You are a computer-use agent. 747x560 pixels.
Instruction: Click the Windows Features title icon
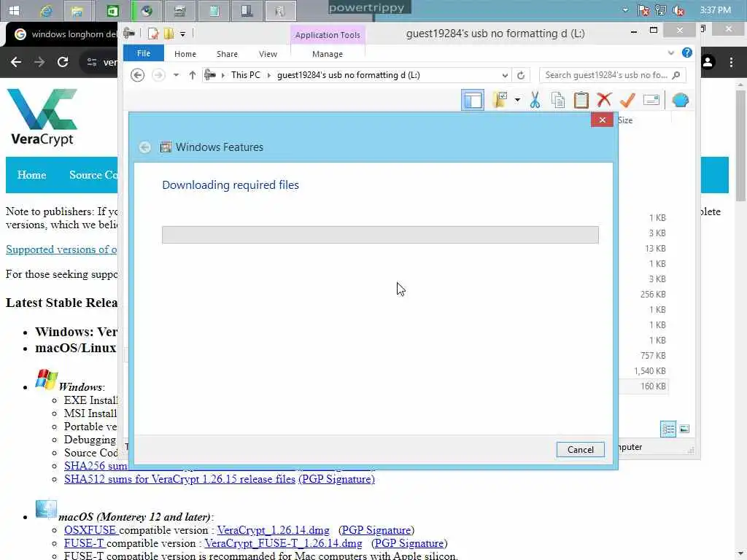pos(166,147)
